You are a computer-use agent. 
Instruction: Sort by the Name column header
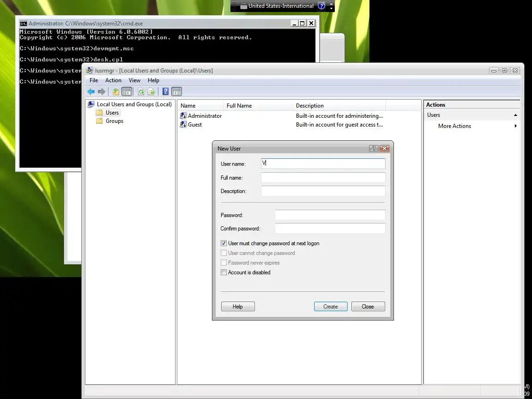pos(201,105)
